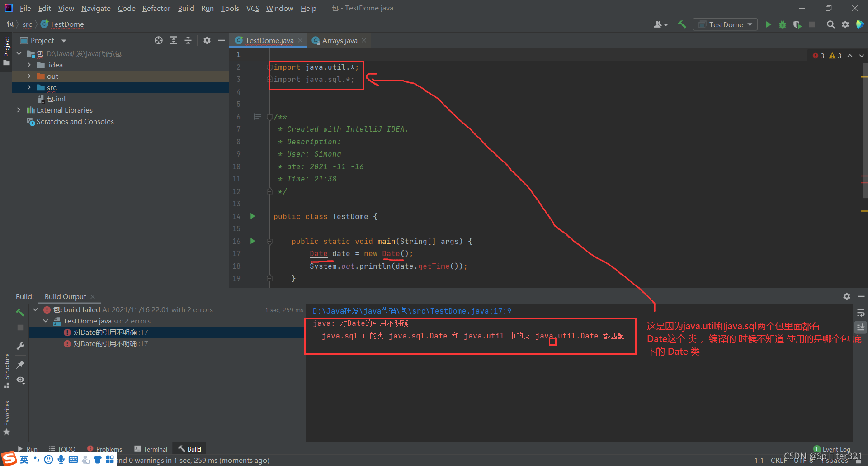
Task: Click Select Opened File target icon
Action: coord(159,40)
